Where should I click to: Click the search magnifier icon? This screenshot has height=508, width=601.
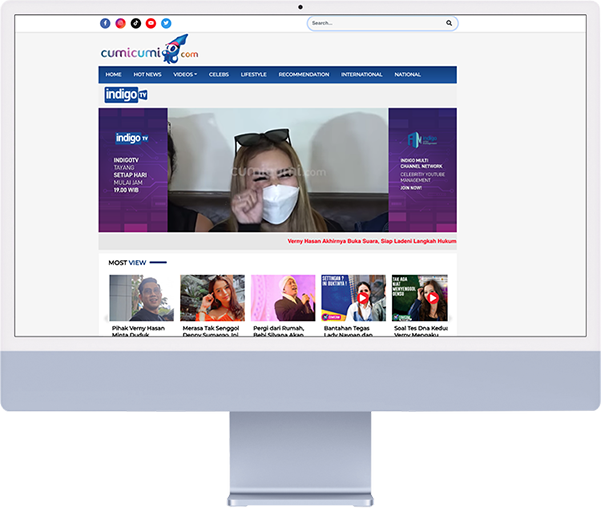449,23
